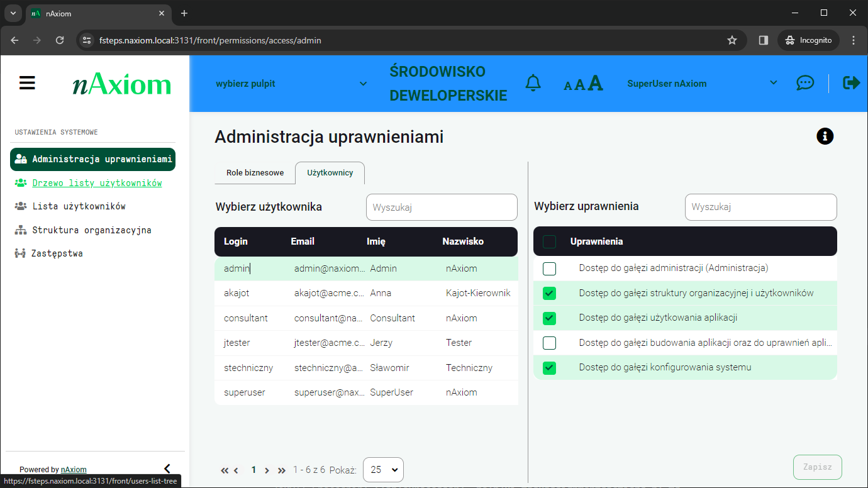Click the notification bell icon
The height and width of the screenshot is (488, 868).
(x=533, y=83)
